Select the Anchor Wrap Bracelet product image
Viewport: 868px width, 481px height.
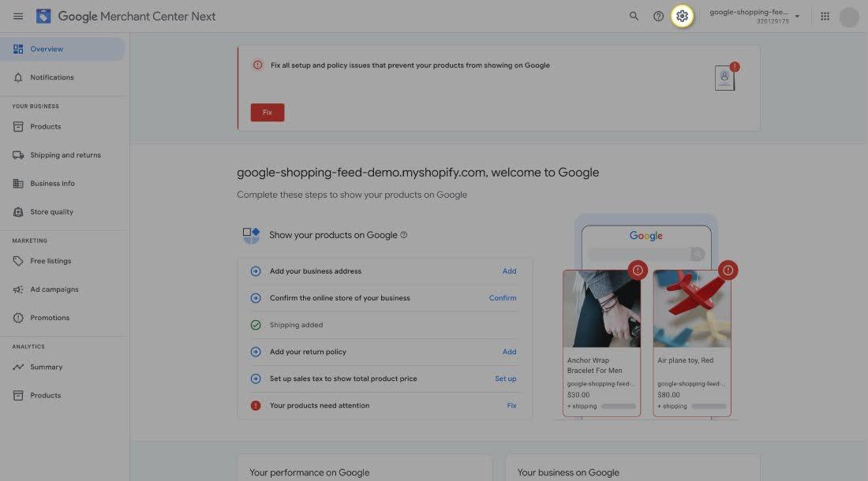pos(601,309)
